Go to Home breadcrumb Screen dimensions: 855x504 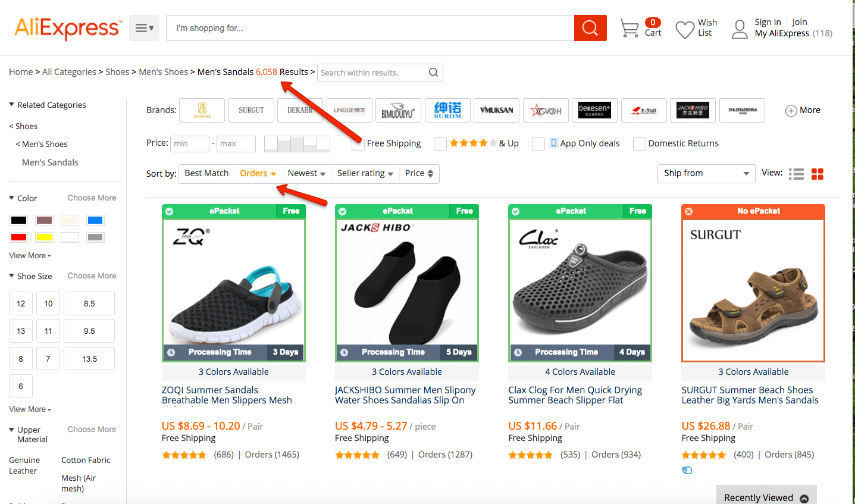click(x=21, y=72)
